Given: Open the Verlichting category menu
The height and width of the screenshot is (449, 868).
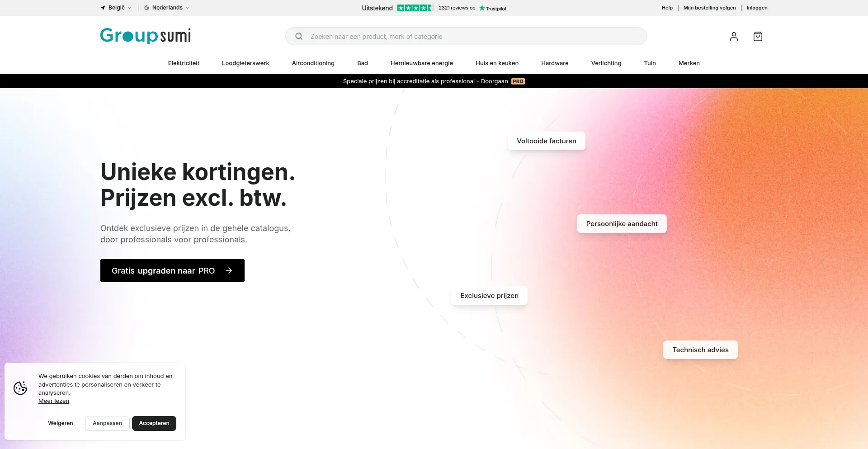Looking at the screenshot, I should point(606,63).
